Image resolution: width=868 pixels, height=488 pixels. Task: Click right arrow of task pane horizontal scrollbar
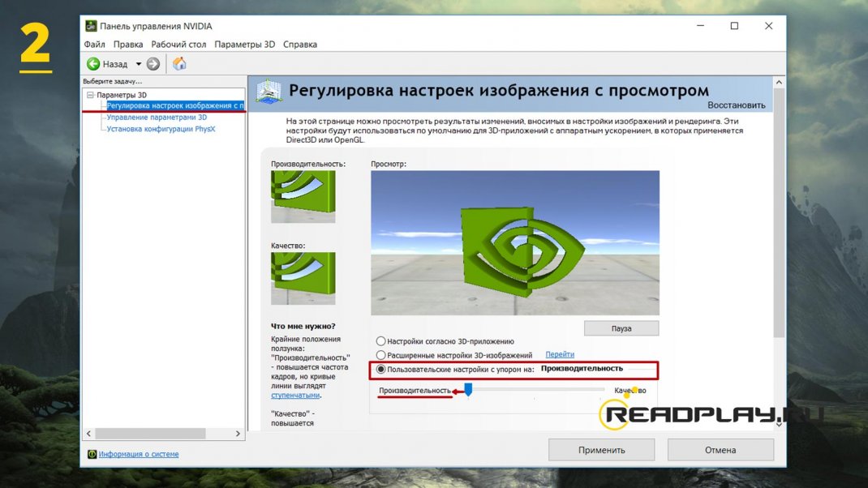[238, 434]
